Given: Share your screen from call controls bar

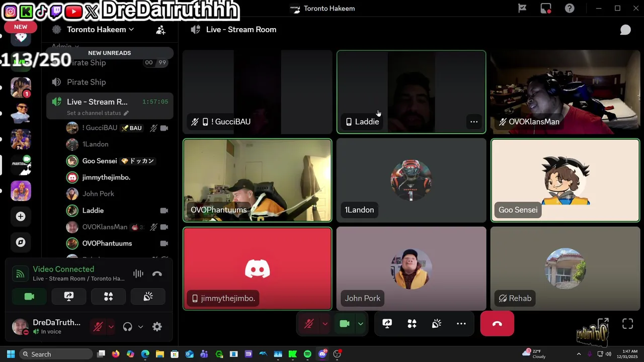Looking at the screenshot, I should click(x=387, y=324).
